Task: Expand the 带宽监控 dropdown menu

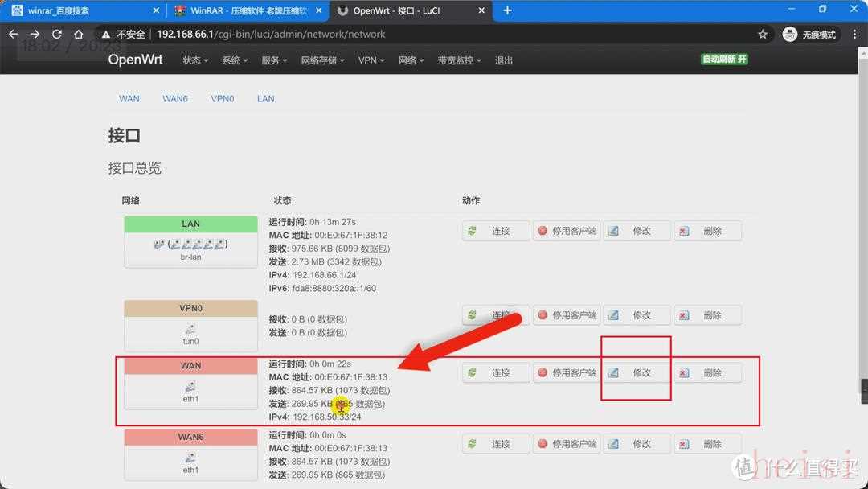Action: (x=459, y=60)
